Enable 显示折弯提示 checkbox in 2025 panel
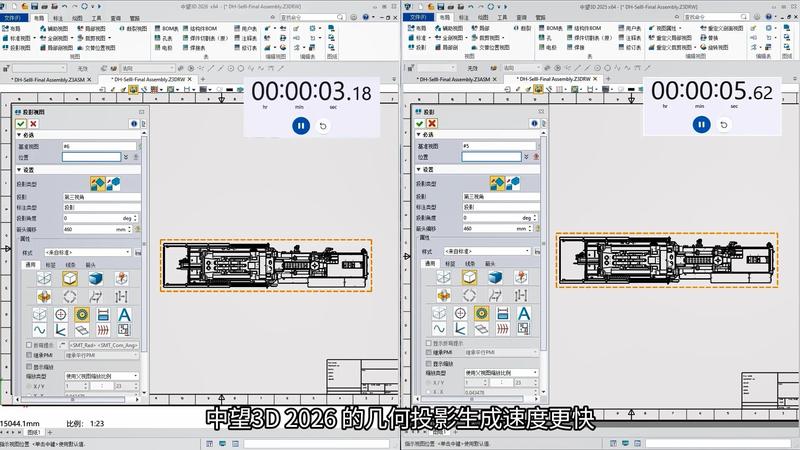Image resolution: width=800 pixels, height=450 pixels. coord(429,343)
